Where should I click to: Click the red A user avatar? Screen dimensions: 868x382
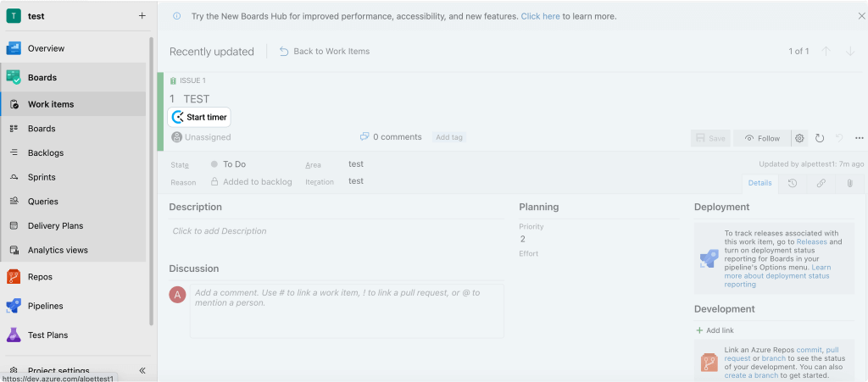click(177, 296)
